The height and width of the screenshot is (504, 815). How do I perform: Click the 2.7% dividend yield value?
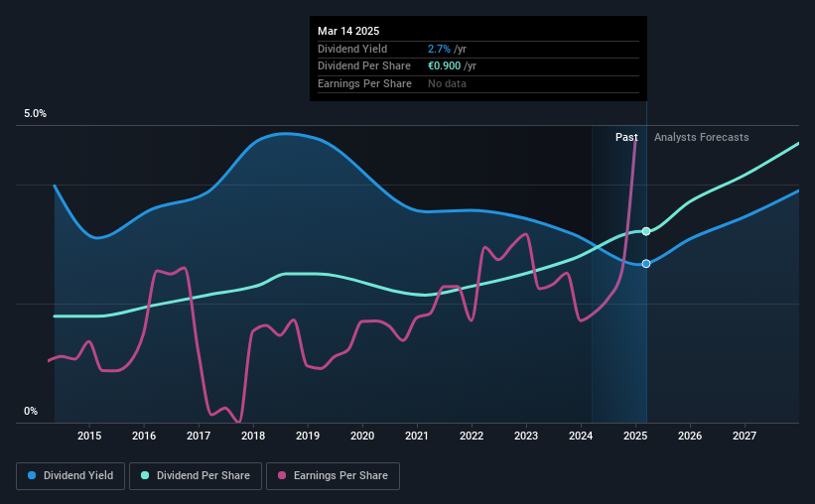pos(439,49)
